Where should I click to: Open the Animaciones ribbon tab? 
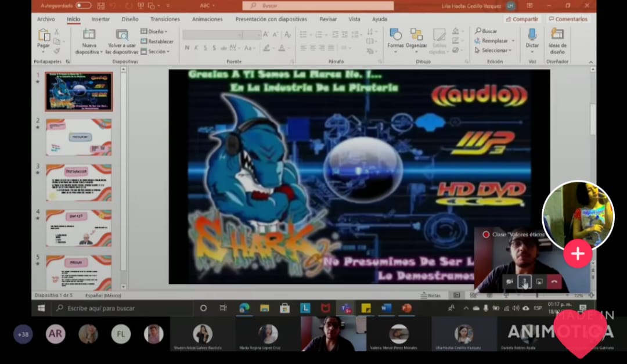tap(207, 19)
